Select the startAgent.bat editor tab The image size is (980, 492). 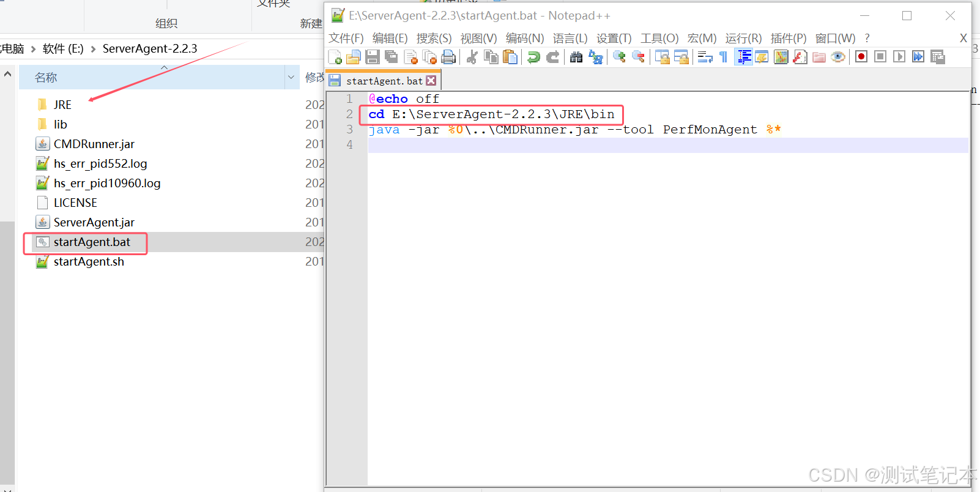tap(384, 81)
